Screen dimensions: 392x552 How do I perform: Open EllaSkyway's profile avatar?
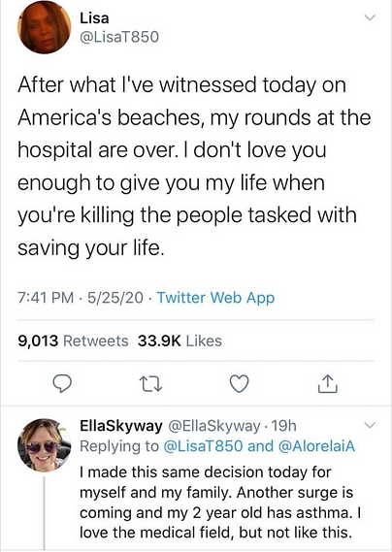coord(44,444)
